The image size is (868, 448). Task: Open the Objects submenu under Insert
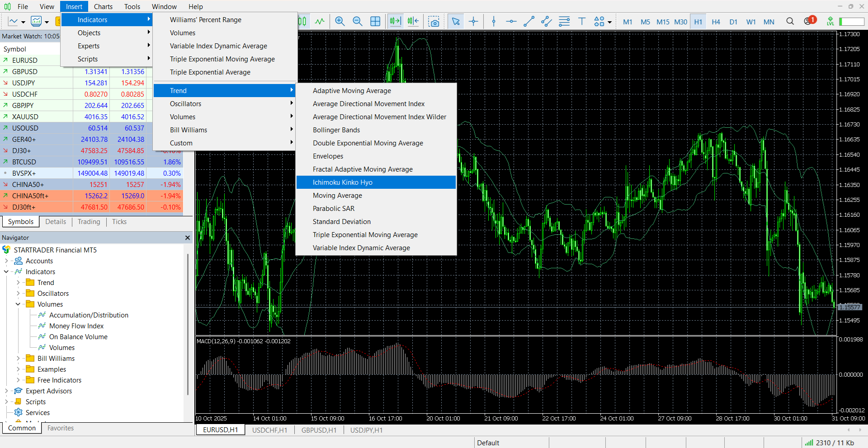[107, 33]
